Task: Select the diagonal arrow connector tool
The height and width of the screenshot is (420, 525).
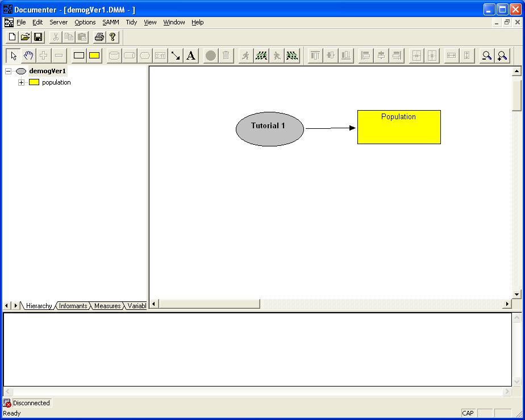Action: click(176, 56)
